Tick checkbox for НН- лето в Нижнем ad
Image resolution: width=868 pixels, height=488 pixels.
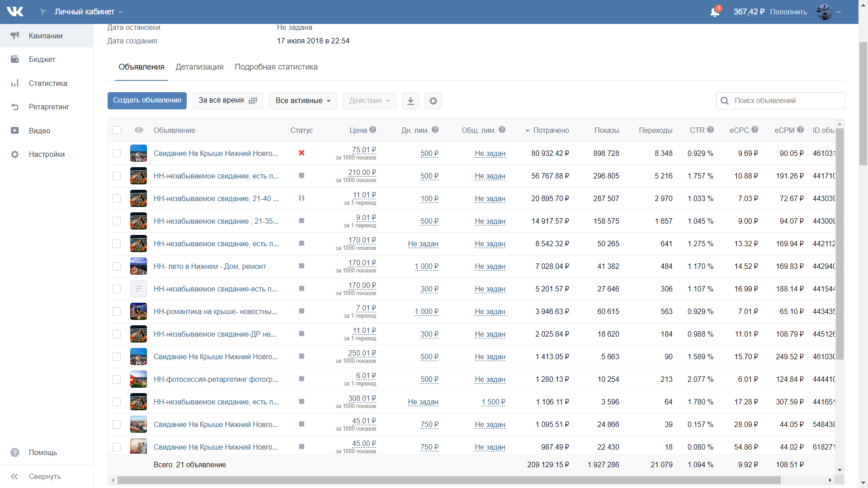tap(117, 266)
